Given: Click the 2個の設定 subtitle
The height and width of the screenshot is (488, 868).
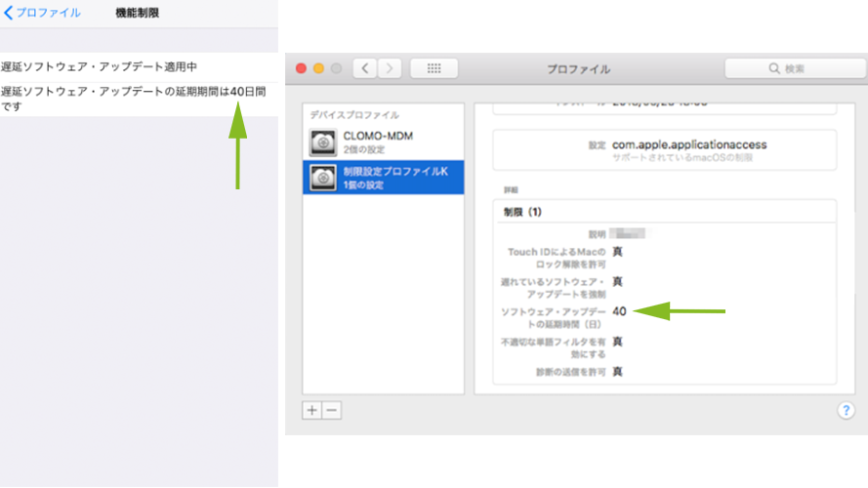Looking at the screenshot, I should coord(363,150).
